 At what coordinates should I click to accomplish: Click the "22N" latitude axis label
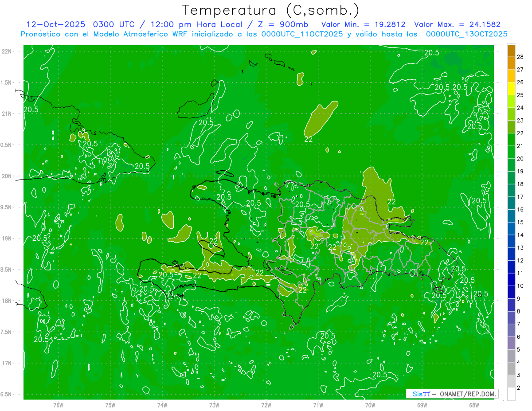(x=7, y=51)
